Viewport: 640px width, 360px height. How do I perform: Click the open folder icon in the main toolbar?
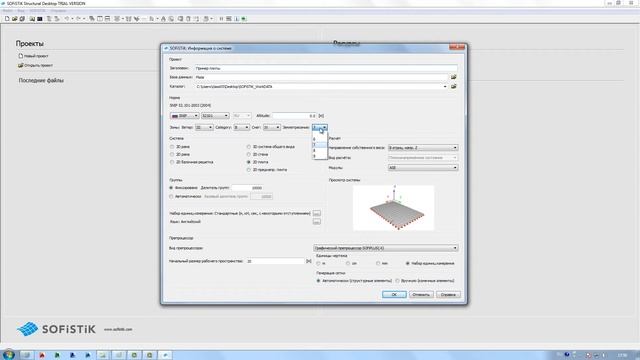pyautogui.click(x=15, y=19)
